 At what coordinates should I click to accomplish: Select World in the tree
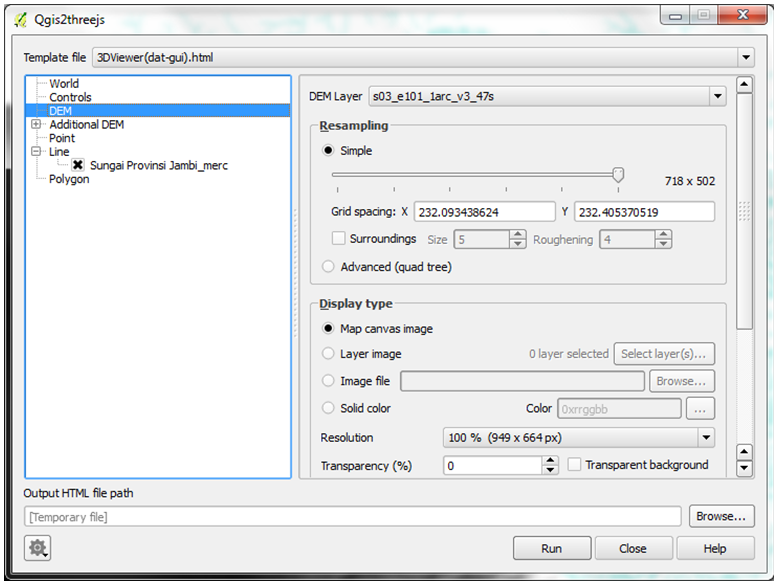[64, 83]
